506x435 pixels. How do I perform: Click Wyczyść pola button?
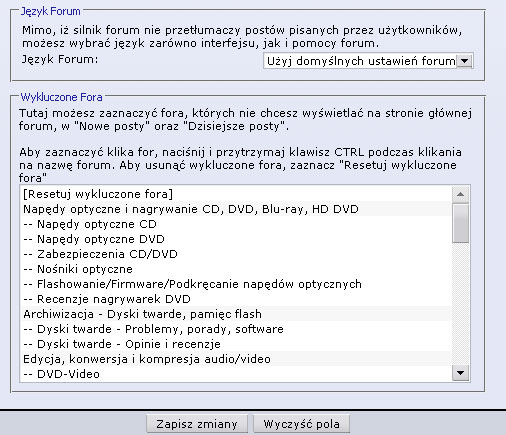pos(302,424)
